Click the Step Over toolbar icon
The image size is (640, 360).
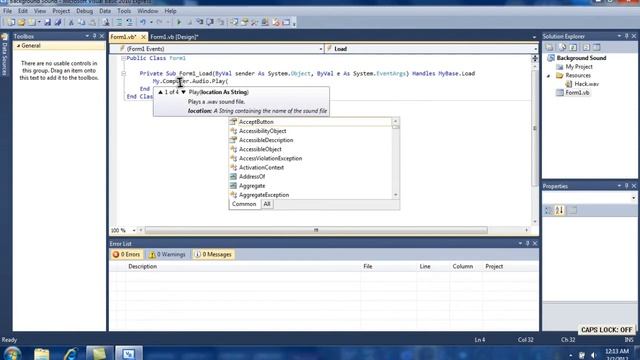210,22
